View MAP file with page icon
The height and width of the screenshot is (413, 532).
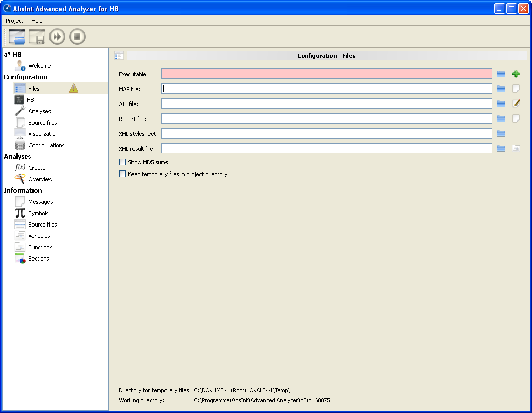point(516,89)
